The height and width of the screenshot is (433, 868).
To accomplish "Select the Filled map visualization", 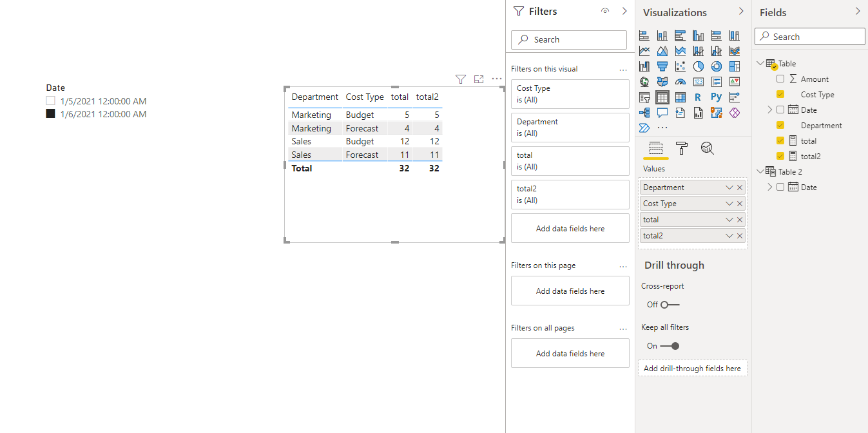I will pos(662,82).
